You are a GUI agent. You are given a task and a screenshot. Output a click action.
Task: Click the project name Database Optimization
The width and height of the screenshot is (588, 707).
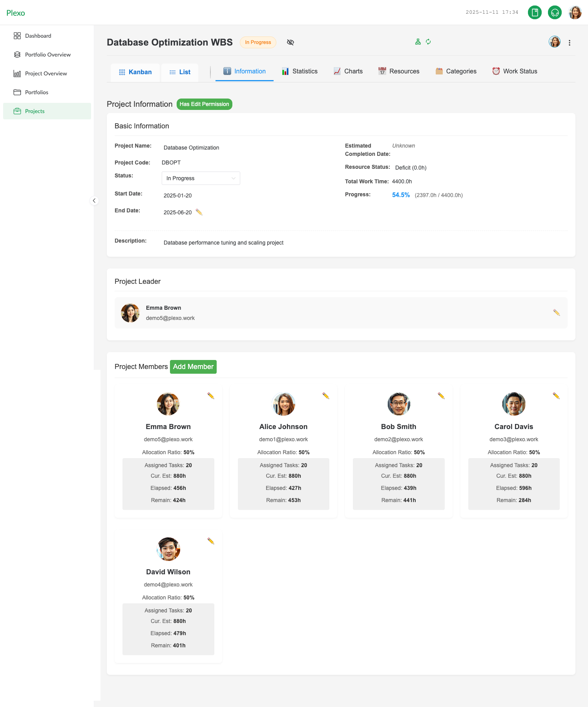[x=192, y=148]
